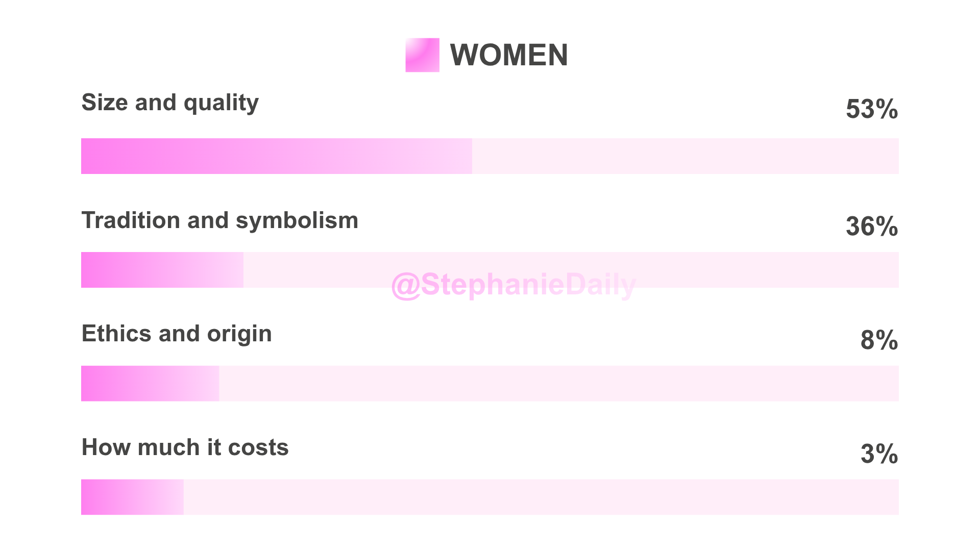Click the 36% value label
980x551 pixels.
[872, 227]
